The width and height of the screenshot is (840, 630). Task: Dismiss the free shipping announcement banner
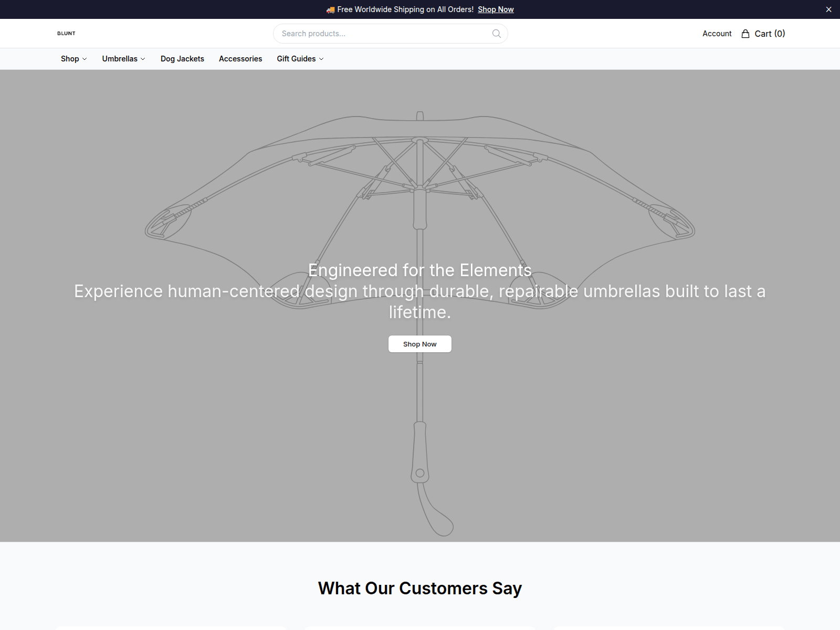coord(828,9)
